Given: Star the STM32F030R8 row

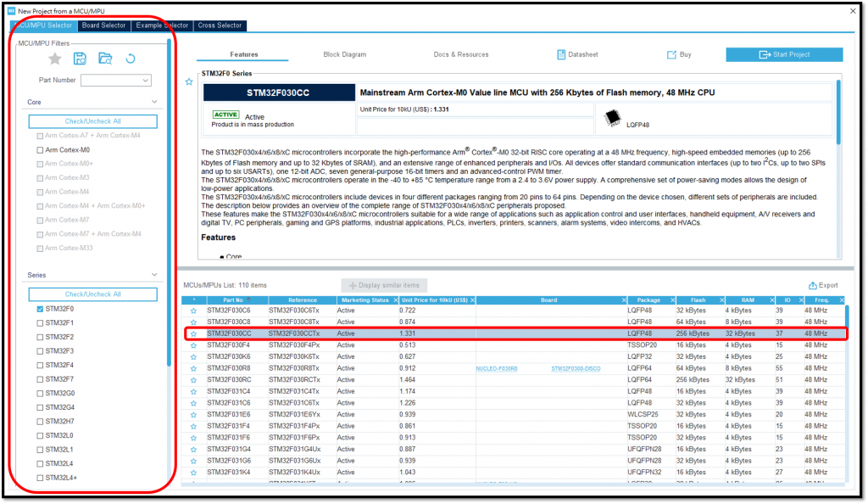Looking at the screenshot, I should [x=194, y=369].
